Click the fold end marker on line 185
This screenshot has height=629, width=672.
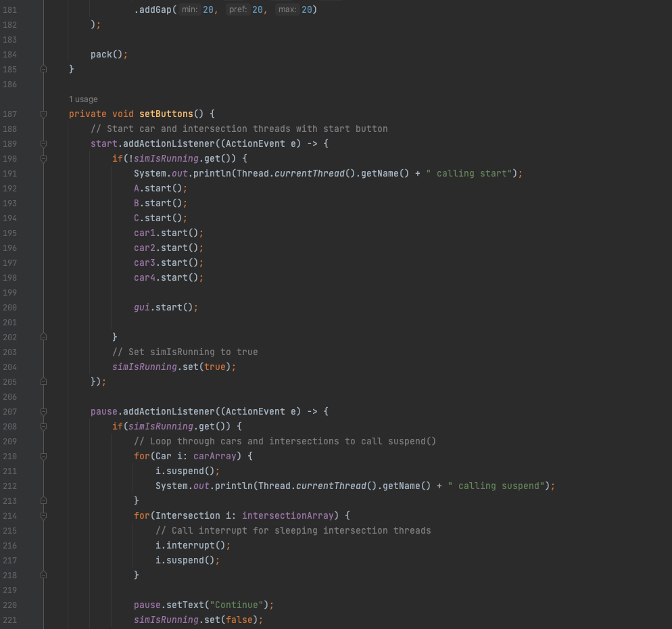pos(43,69)
